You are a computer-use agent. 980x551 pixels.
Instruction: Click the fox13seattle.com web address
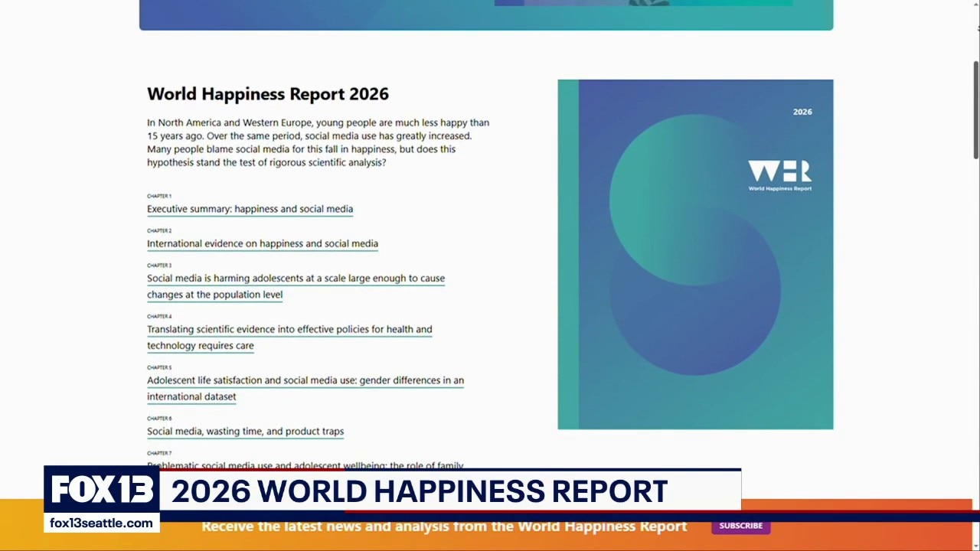point(101,523)
